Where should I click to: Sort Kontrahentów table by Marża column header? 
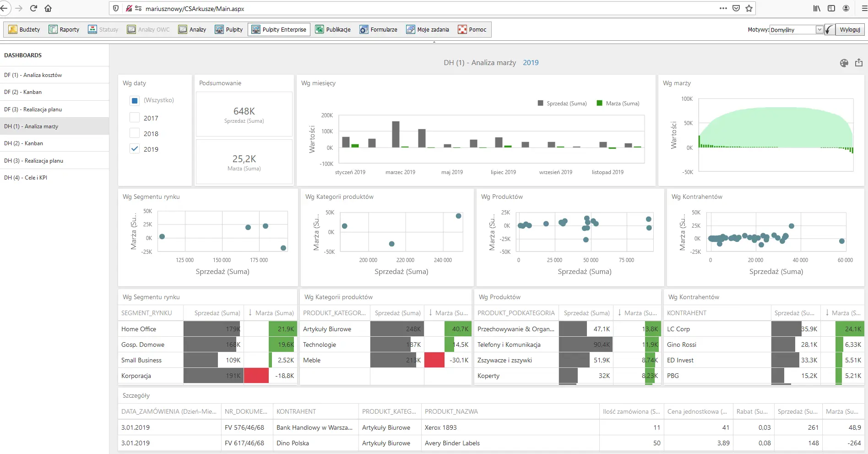tap(842, 313)
